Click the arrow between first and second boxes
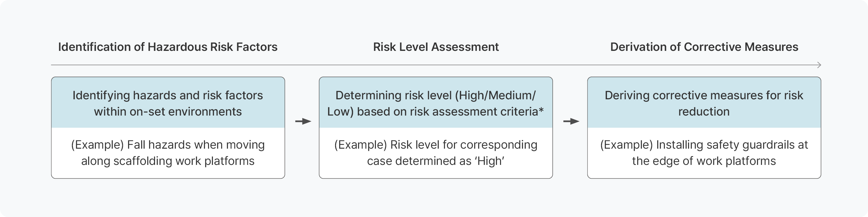Screen dimensions: 868x217 pos(303,121)
